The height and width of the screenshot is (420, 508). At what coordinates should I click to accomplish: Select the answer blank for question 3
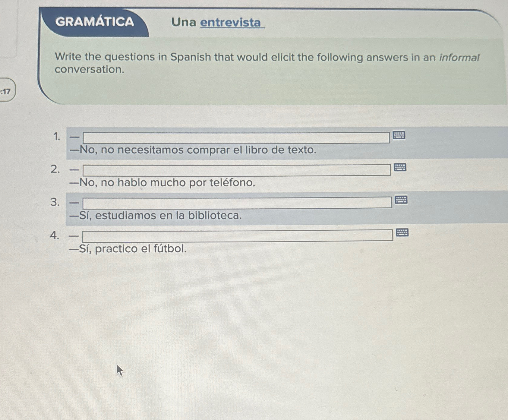(x=235, y=203)
